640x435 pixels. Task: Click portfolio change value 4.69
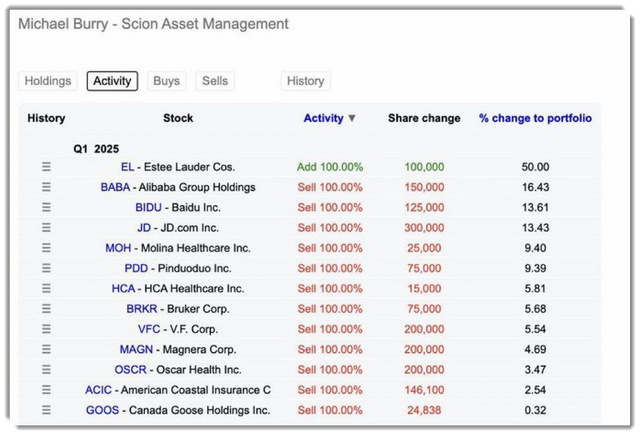pos(535,349)
